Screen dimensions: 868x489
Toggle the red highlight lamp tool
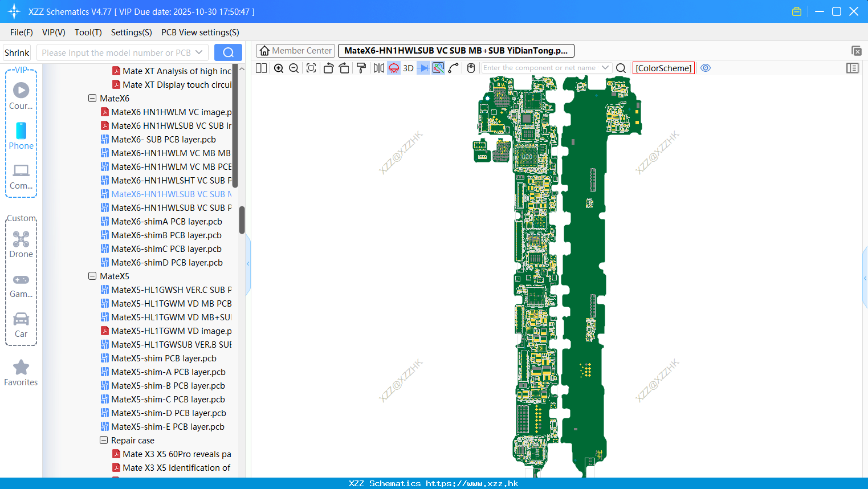coord(394,68)
